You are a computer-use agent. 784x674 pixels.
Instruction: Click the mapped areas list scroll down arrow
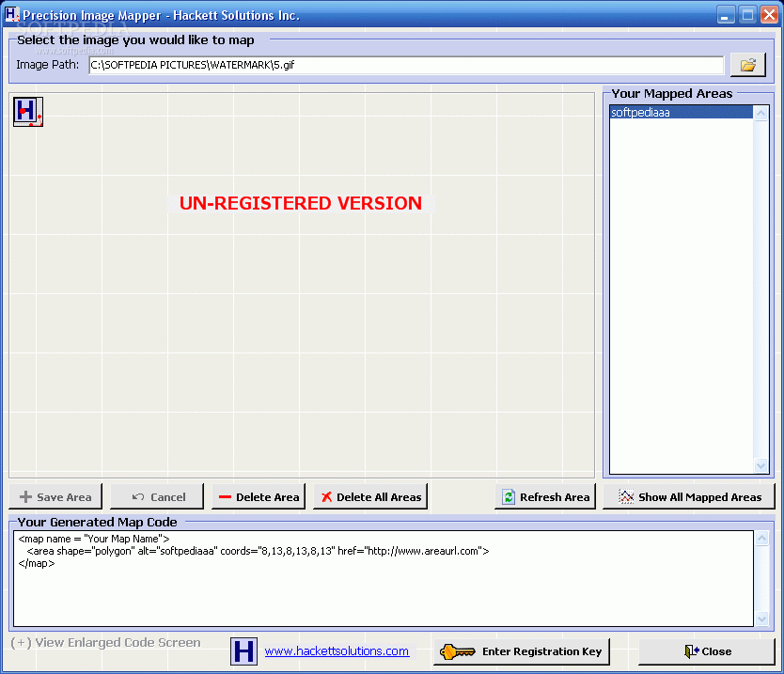coord(760,465)
